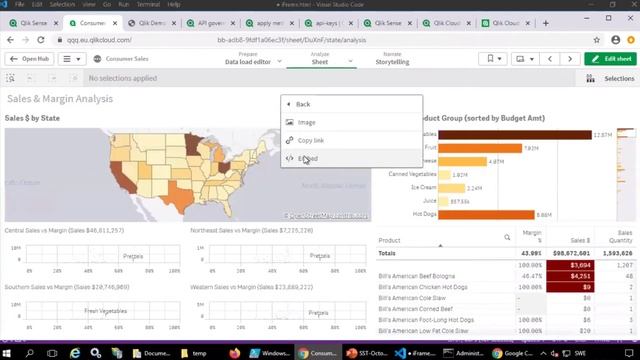
Task: Click Bill's American Beef Bologna row
Action: tap(417, 276)
